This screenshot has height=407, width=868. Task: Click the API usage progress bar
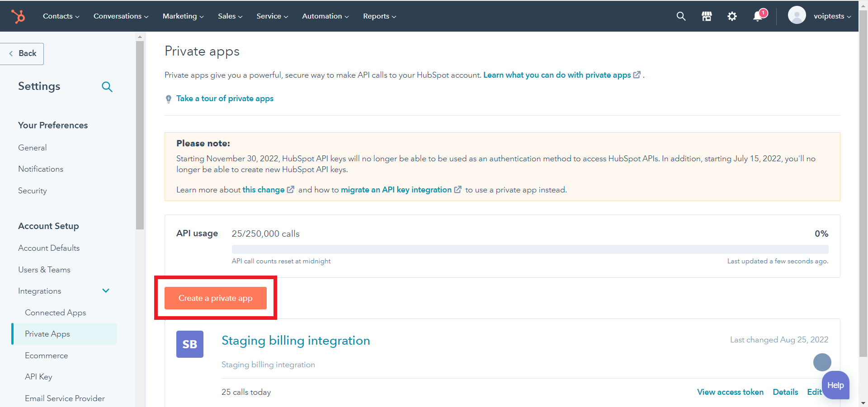530,249
